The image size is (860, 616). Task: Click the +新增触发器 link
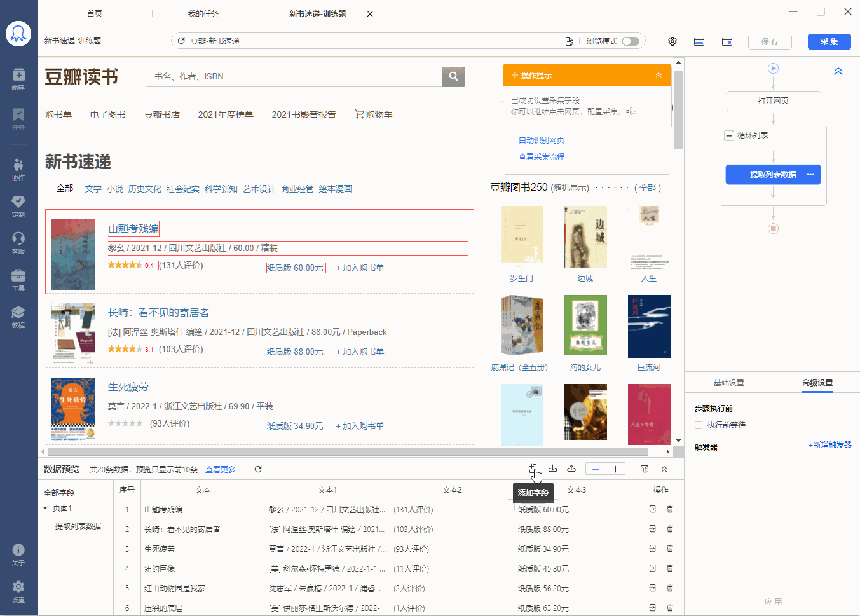(830, 445)
